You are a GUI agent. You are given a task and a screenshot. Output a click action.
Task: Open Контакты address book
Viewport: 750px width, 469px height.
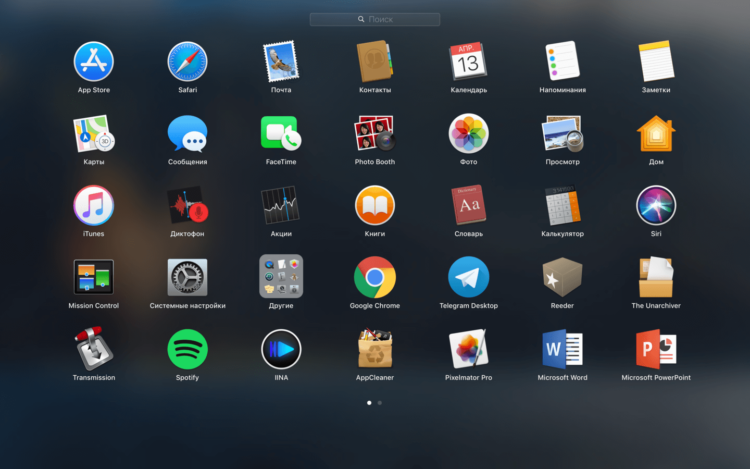[x=375, y=62]
